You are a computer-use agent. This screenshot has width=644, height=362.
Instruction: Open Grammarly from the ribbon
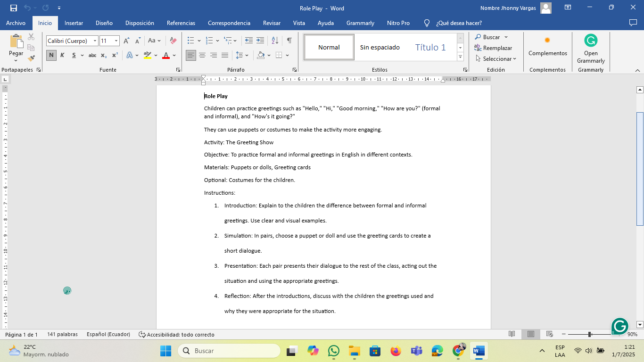[x=591, y=49]
